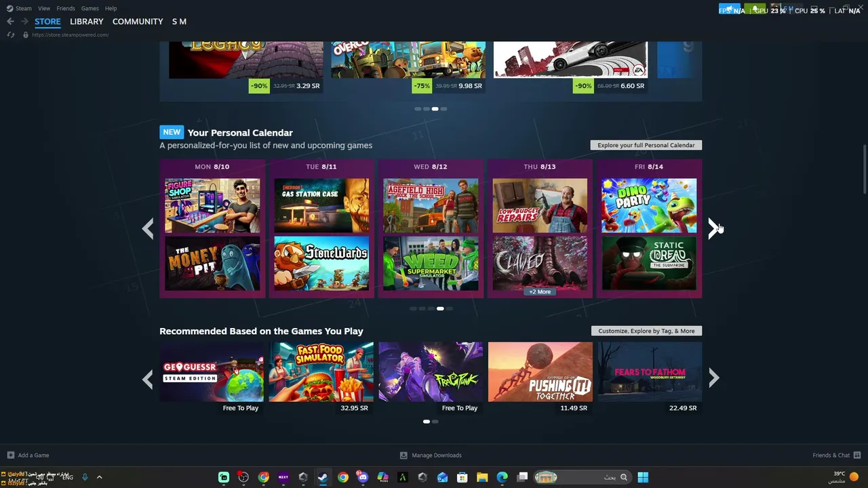Go forward with the Steam forward arrow

24,22
